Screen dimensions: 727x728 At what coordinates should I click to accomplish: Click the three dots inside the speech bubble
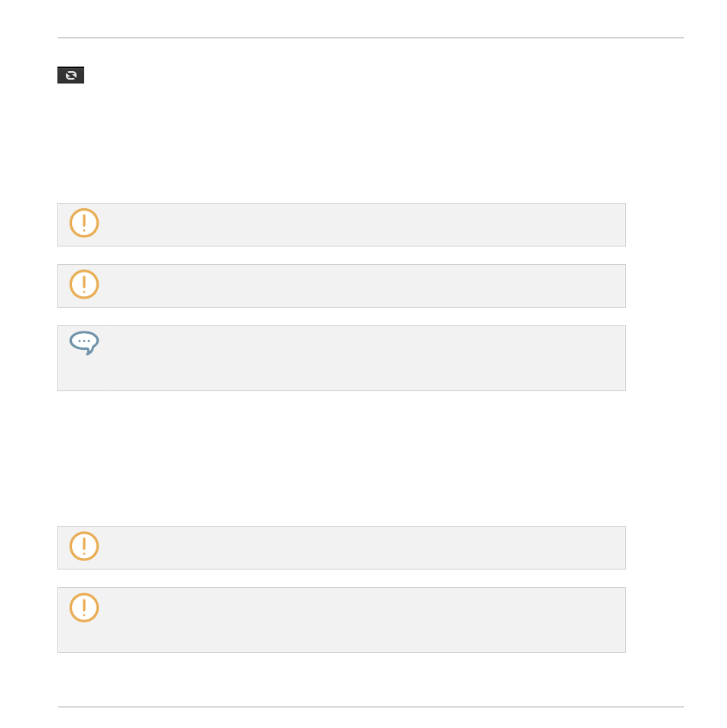pos(84,341)
